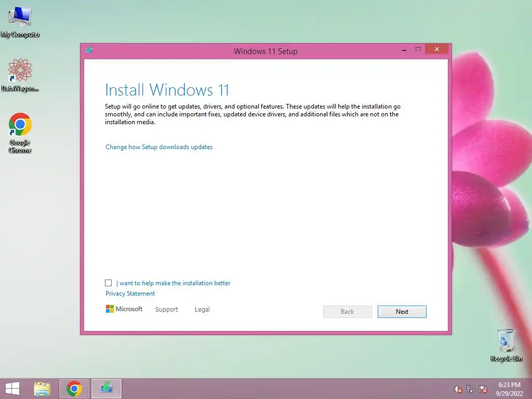Click the 'Windows 11 Setup' title text
The image size is (532, 399).
tap(265, 51)
